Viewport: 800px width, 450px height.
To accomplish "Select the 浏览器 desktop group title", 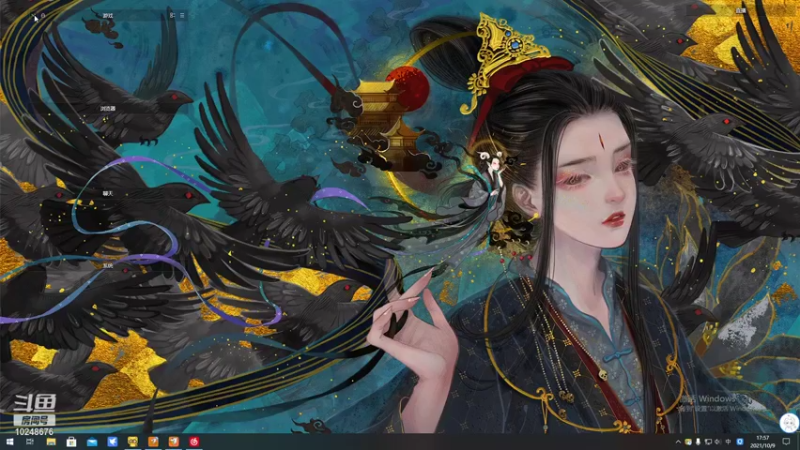I will [108, 109].
